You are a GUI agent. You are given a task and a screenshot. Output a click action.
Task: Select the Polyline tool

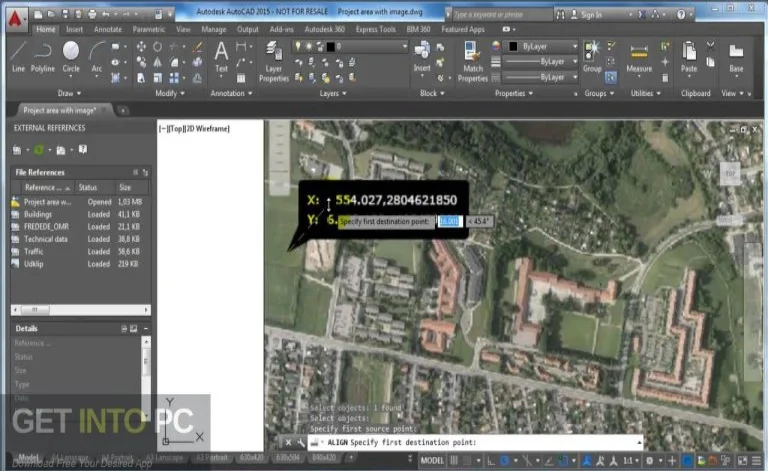coord(43,57)
